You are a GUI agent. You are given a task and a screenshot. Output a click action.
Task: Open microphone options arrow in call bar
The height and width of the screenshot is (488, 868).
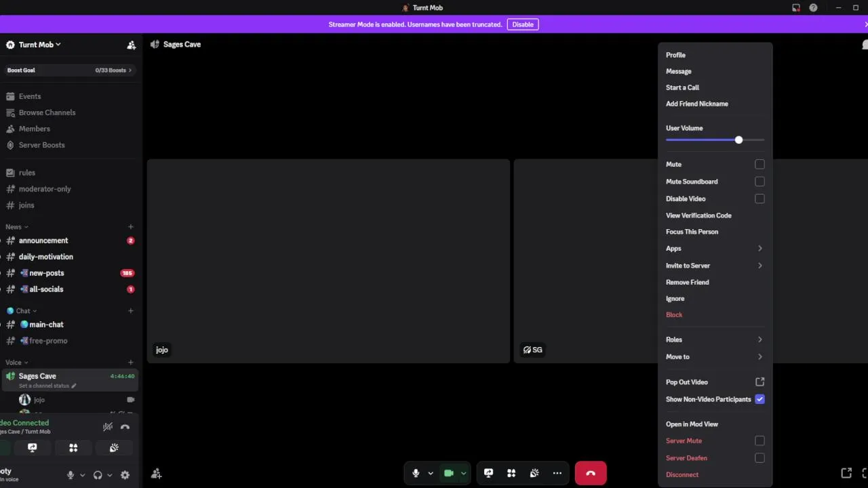click(431, 473)
